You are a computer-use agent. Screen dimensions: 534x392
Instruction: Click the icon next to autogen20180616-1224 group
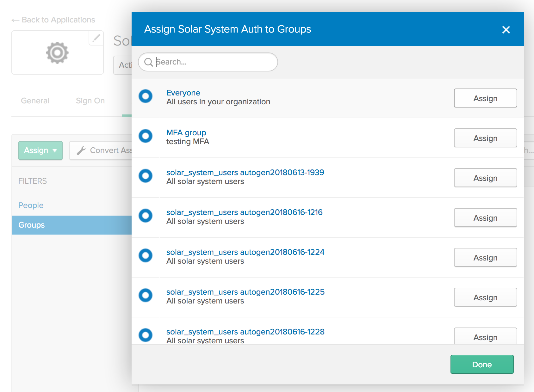click(146, 255)
